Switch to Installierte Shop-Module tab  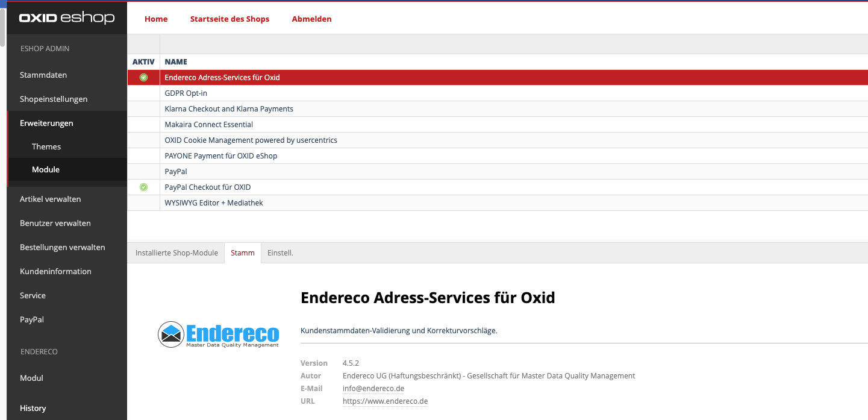pos(176,253)
